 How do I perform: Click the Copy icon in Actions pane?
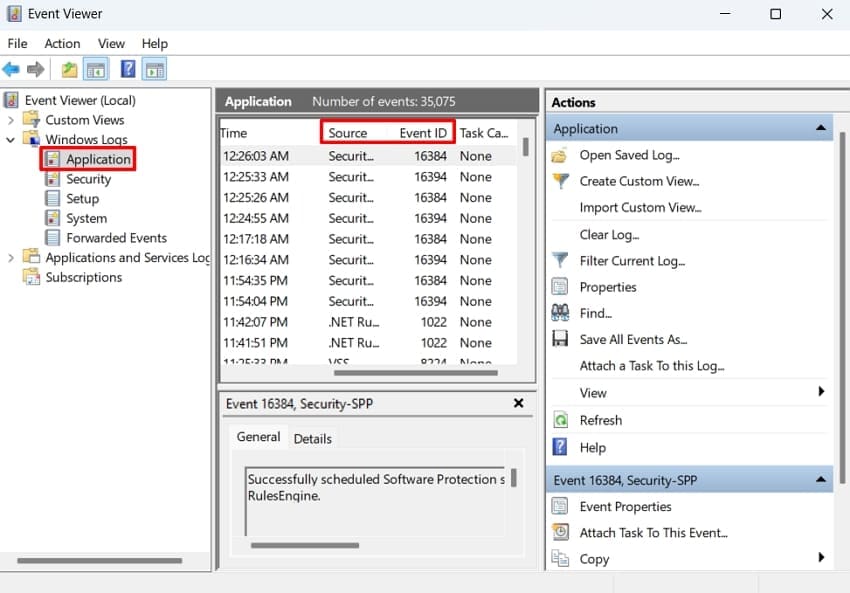coord(559,558)
